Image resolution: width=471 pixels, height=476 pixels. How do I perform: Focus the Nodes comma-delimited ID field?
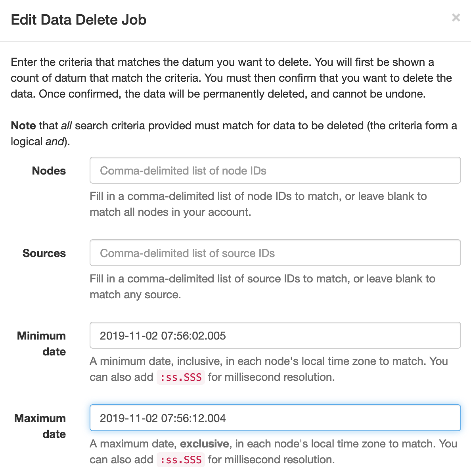pos(275,170)
